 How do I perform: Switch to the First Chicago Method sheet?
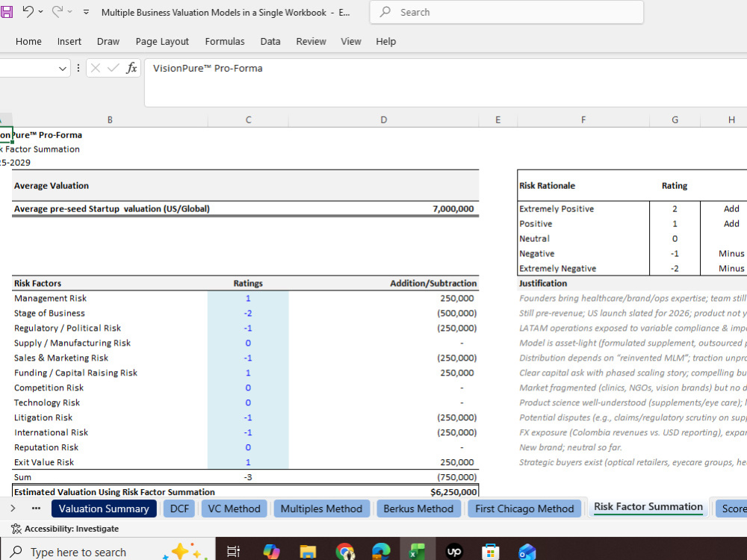(524, 508)
